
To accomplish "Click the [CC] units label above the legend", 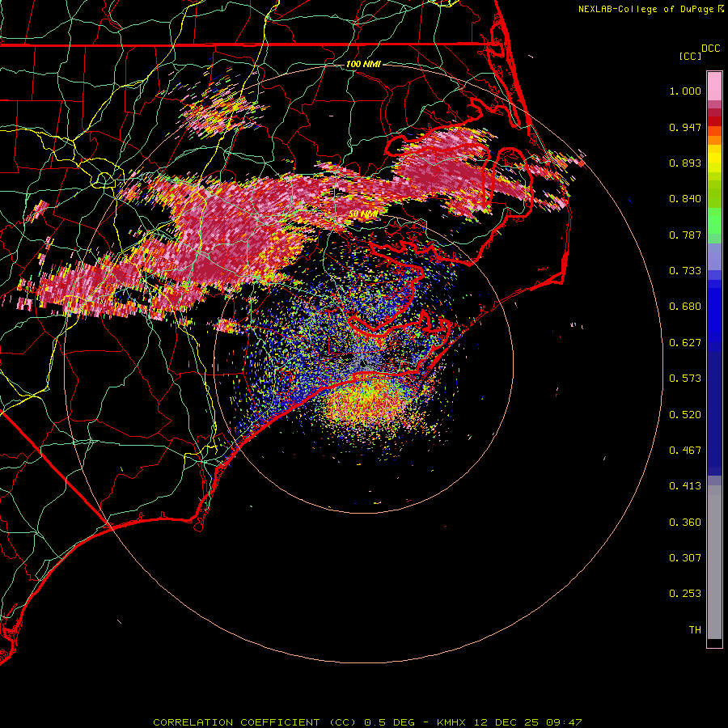I will [x=690, y=56].
